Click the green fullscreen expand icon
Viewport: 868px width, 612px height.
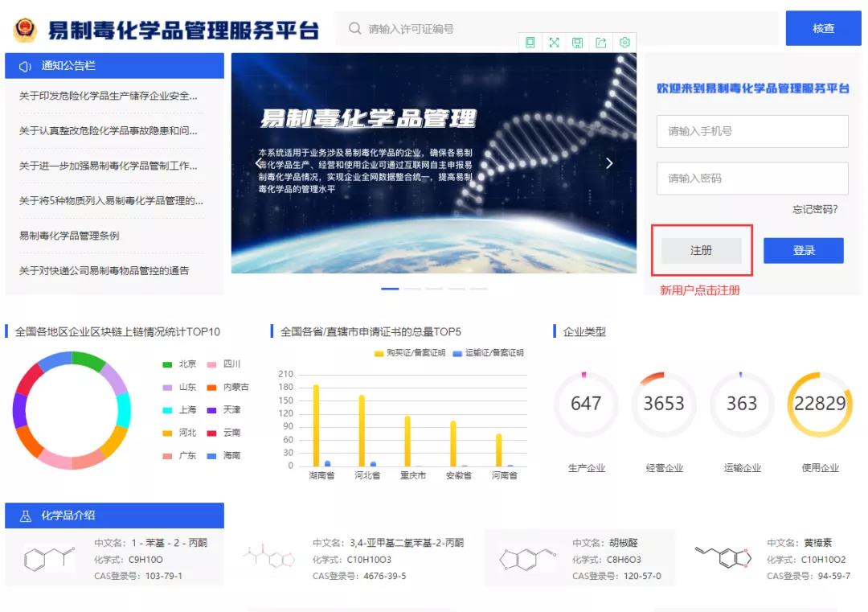click(x=554, y=43)
